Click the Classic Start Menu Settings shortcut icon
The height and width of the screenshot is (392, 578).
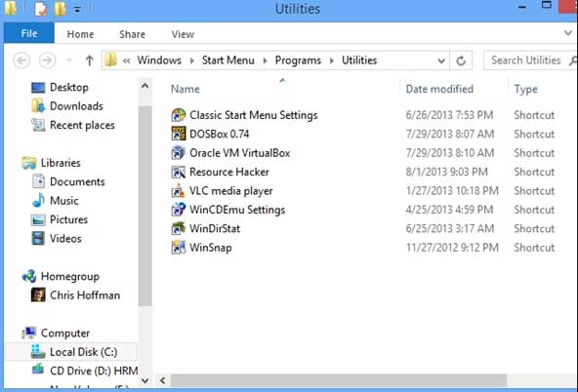pyautogui.click(x=179, y=115)
